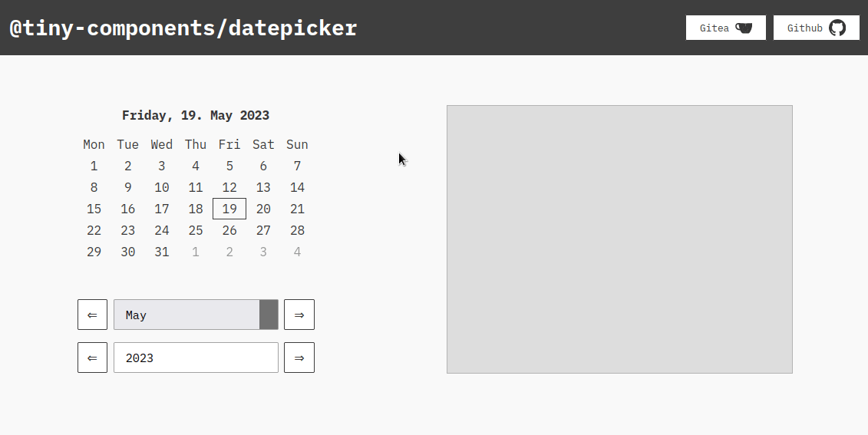Image resolution: width=868 pixels, height=435 pixels.
Task: Pick the 31st day of May
Action: coord(161,252)
